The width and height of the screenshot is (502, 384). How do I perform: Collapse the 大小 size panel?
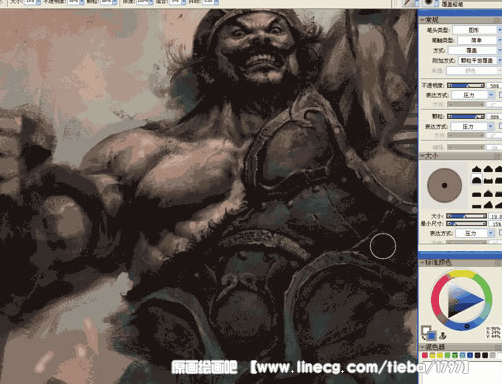click(422, 156)
